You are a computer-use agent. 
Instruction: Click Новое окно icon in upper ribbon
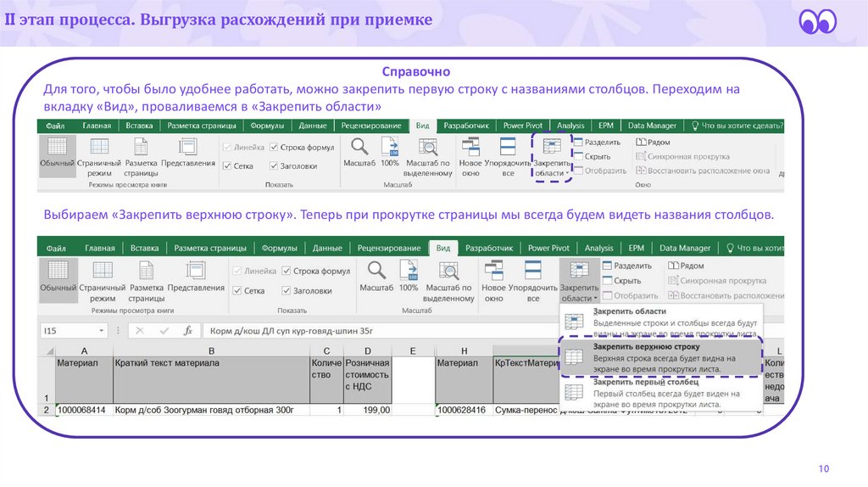(470, 147)
